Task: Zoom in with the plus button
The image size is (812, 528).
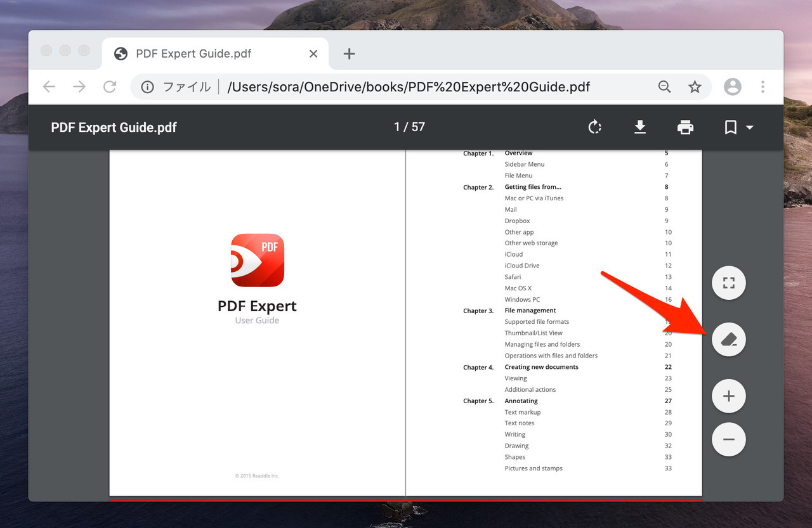Action: [729, 396]
